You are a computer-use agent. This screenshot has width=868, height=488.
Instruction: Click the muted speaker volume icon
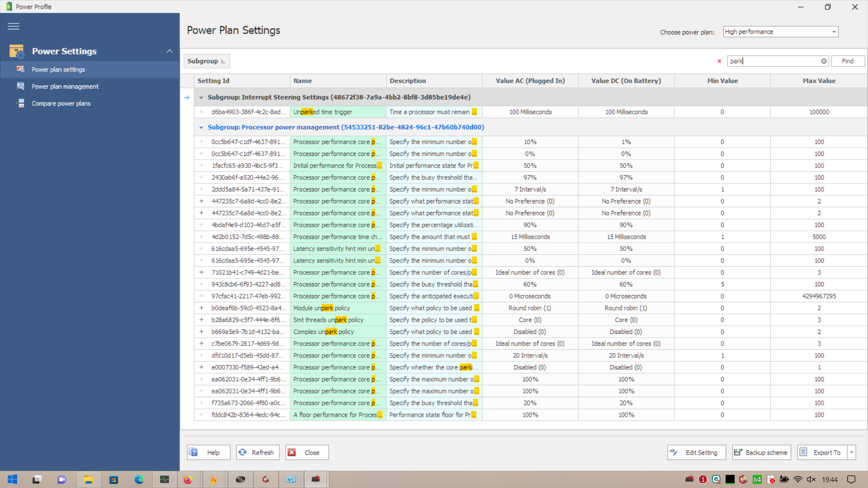tap(811, 479)
